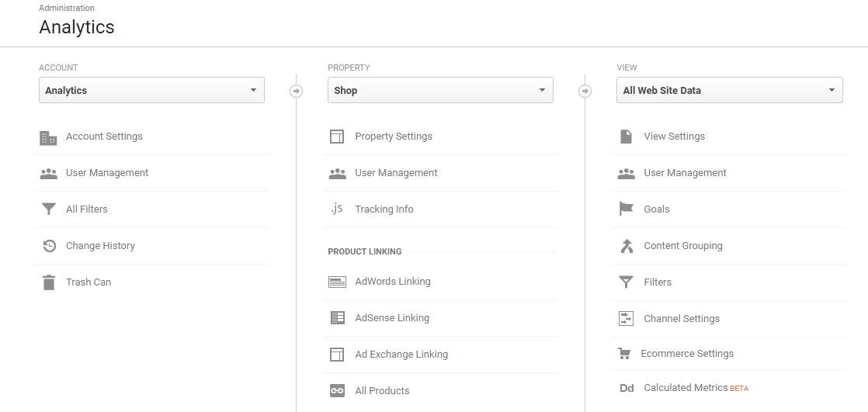Click the VIEW column label
Image resolution: width=868 pixels, height=412 pixels.
[x=627, y=68]
